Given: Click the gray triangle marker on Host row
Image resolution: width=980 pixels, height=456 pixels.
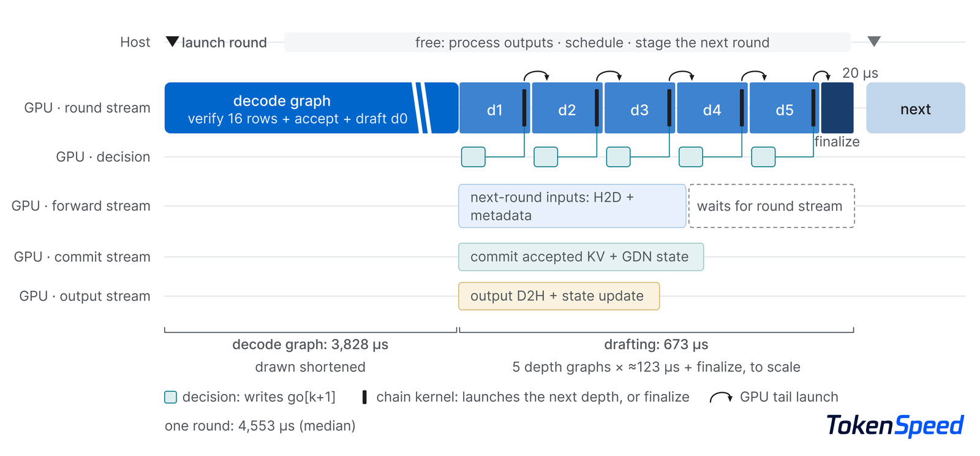Looking at the screenshot, I should (x=874, y=42).
